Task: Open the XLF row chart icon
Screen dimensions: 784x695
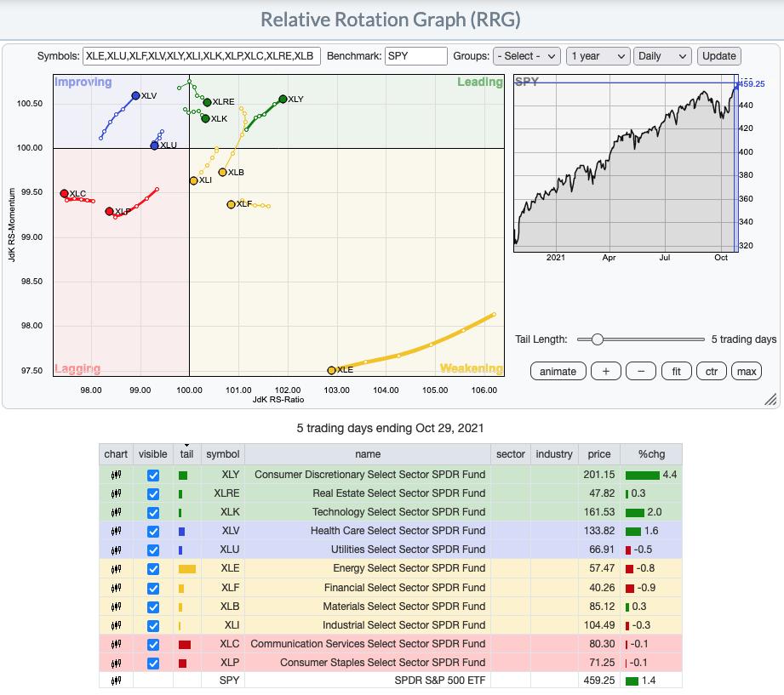Action: [x=116, y=588]
